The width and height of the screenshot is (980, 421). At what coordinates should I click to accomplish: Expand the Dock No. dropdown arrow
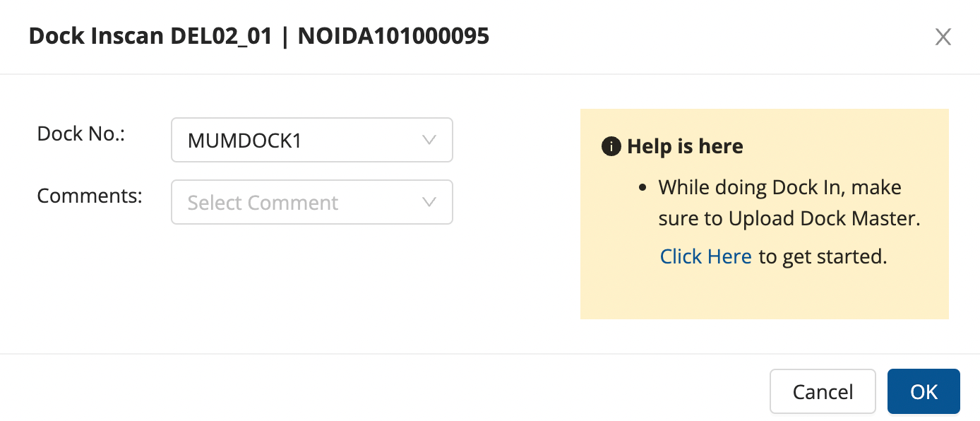(429, 140)
